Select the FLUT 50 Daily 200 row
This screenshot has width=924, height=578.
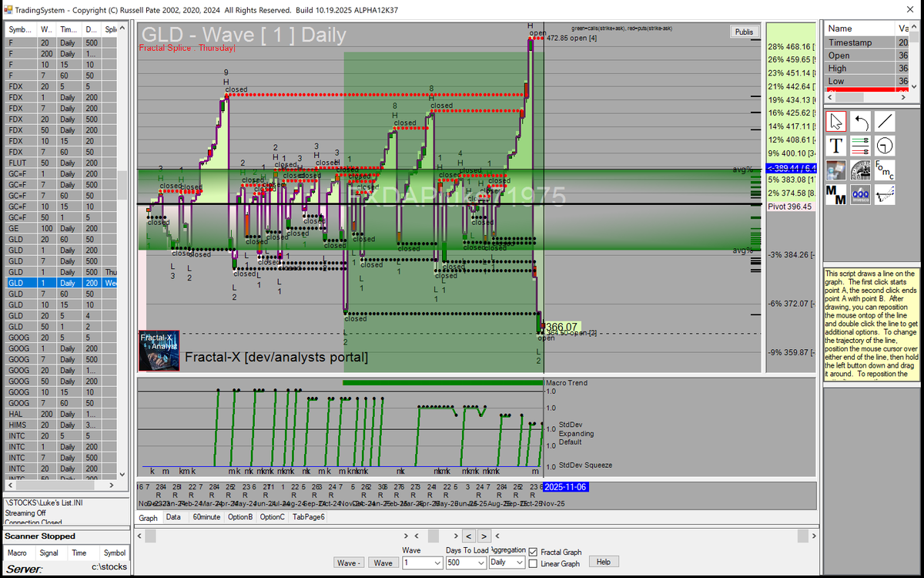(61, 163)
